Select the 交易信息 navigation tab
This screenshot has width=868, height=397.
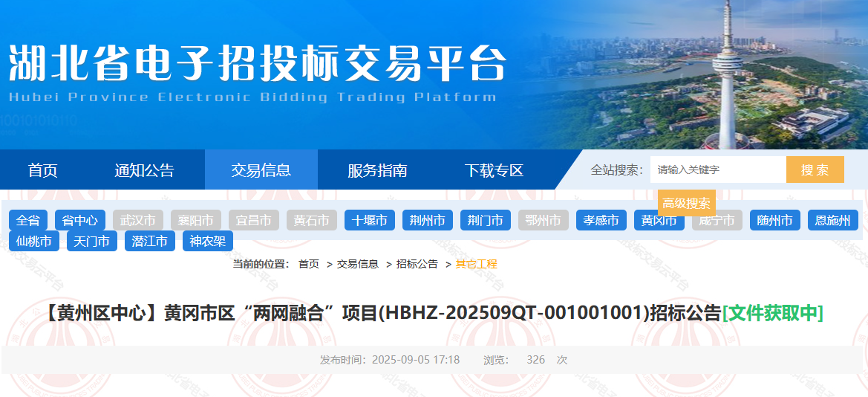click(x=261, y=170)
